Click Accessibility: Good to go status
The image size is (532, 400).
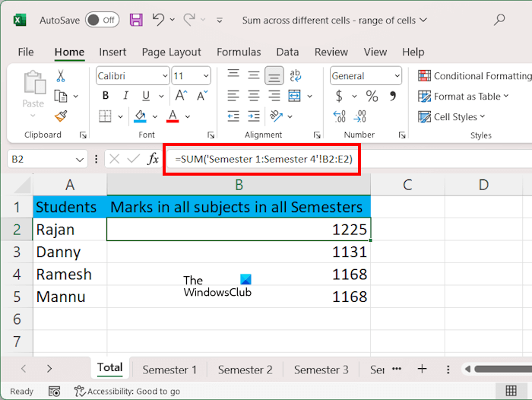(128, 391)
